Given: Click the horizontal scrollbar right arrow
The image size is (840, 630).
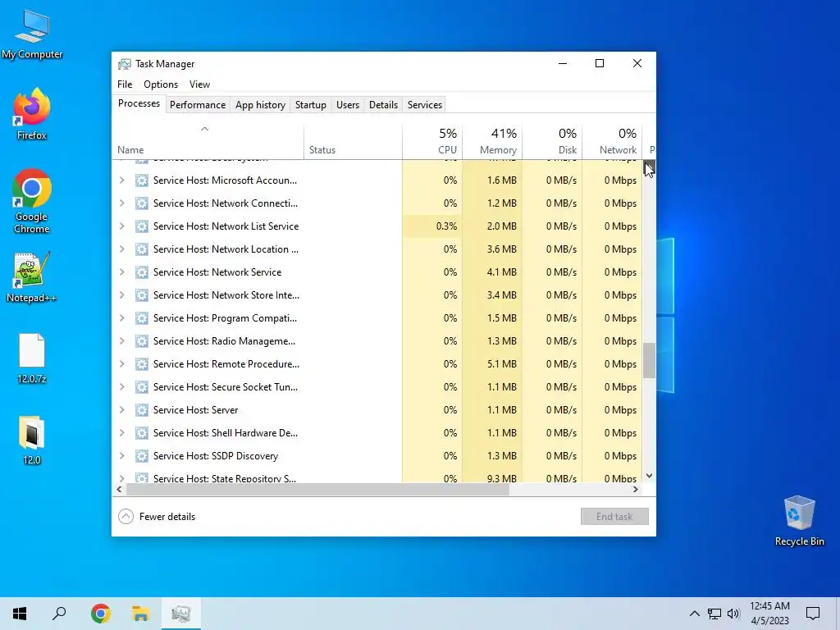Looking at the screenshot, I should [636, 489].
